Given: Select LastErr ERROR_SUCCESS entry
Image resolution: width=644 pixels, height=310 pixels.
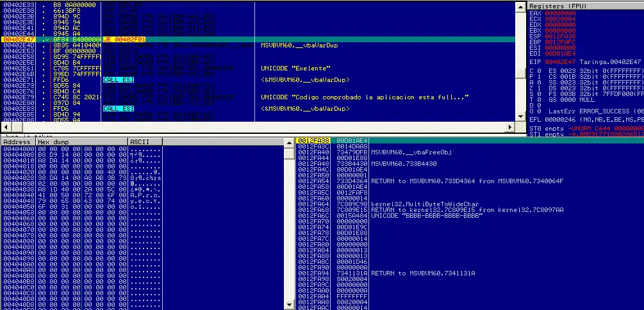Looking at the screenshot, I should pos(596,111).
